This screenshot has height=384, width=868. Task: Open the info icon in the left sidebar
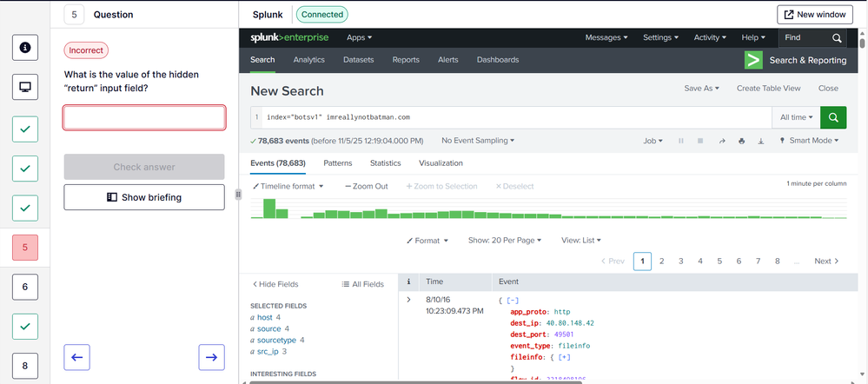click(x=25, y=49)
